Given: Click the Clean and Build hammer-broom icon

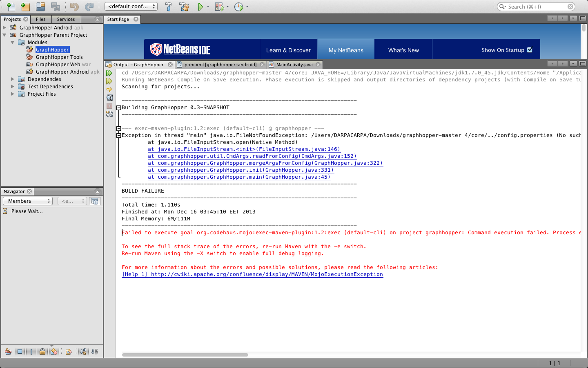Looking at the screenshot, I should (x=184, y=7).
